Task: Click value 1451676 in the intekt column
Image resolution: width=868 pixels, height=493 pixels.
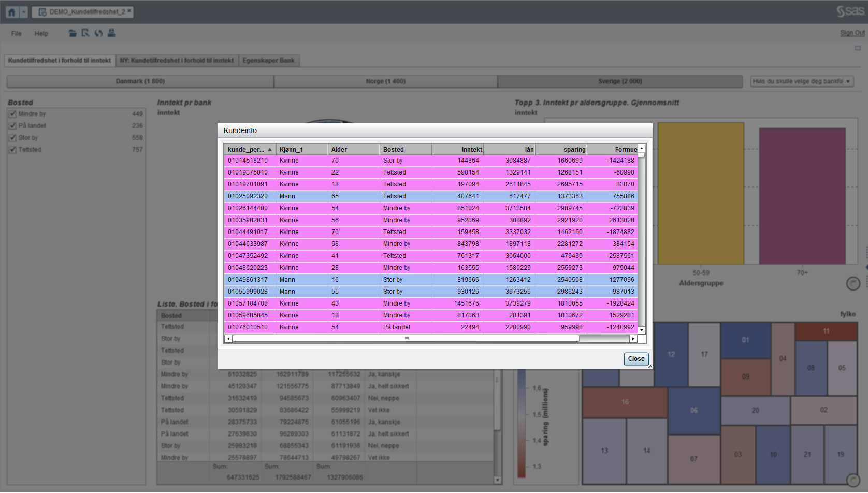Action: [466, 303]
